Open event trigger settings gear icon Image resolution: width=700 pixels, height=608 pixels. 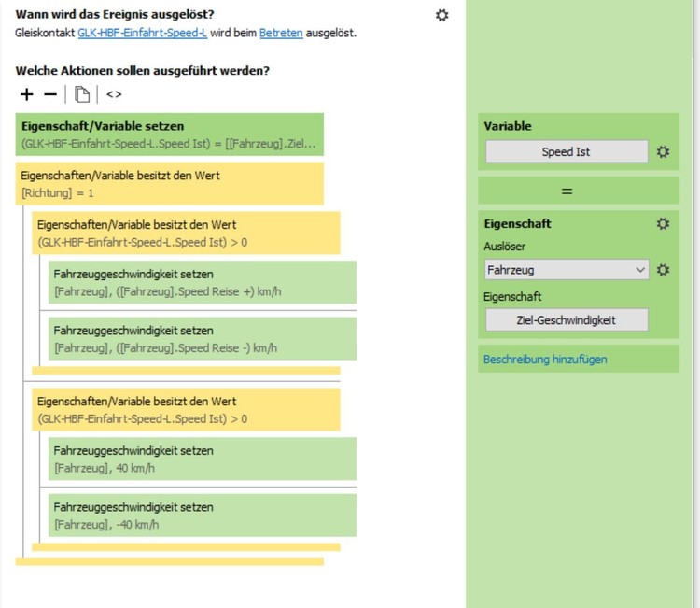click(442, 15)
